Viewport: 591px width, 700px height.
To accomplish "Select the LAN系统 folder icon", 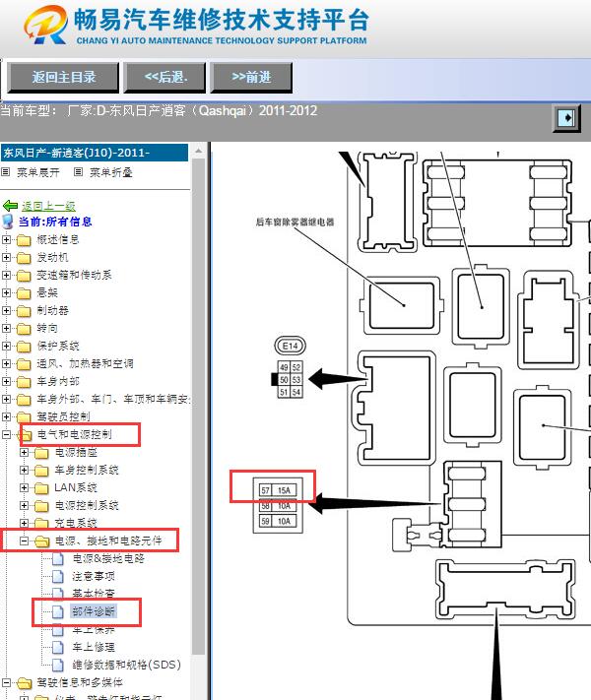I will tap(41, 488).
